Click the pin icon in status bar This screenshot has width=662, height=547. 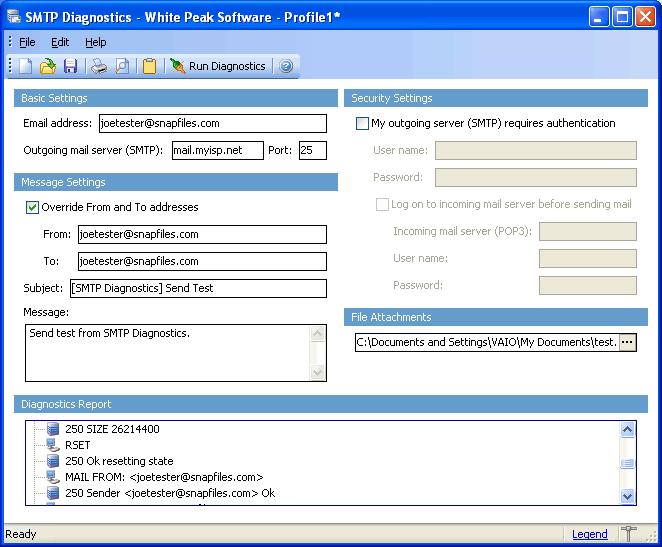point(629,534)
